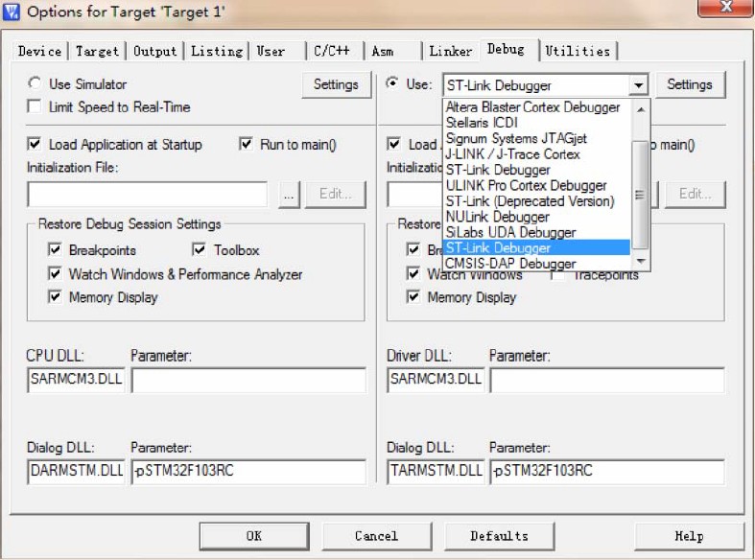Screen dimensions: 755x560
Task: Select highlighted ST-Link Debugger option
Action: [536, 247]
